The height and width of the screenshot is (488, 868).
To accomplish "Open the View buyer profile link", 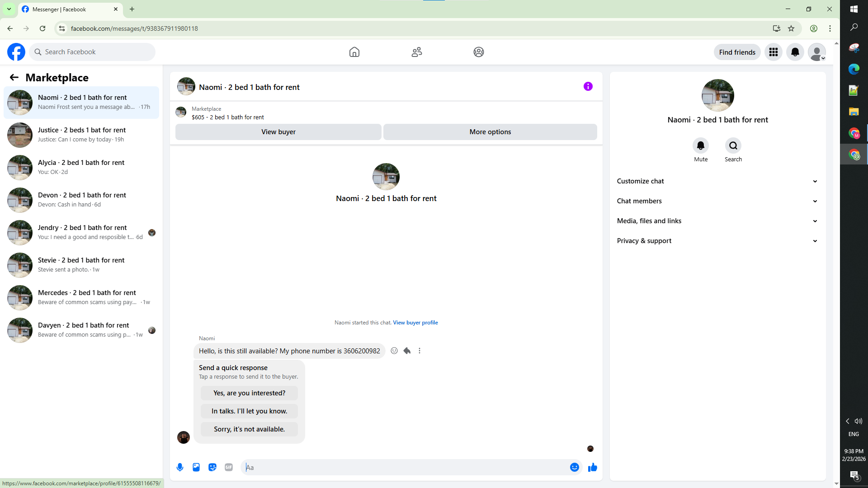I will coord(415,323).
